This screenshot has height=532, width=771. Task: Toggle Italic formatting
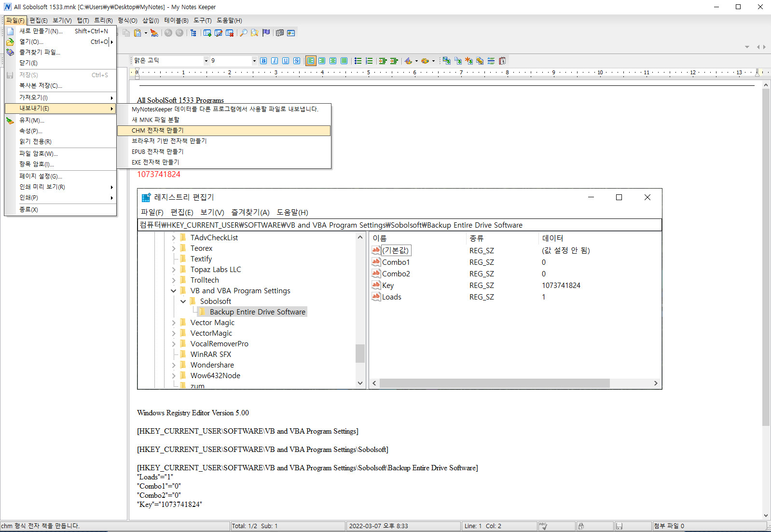click(275, 61)
